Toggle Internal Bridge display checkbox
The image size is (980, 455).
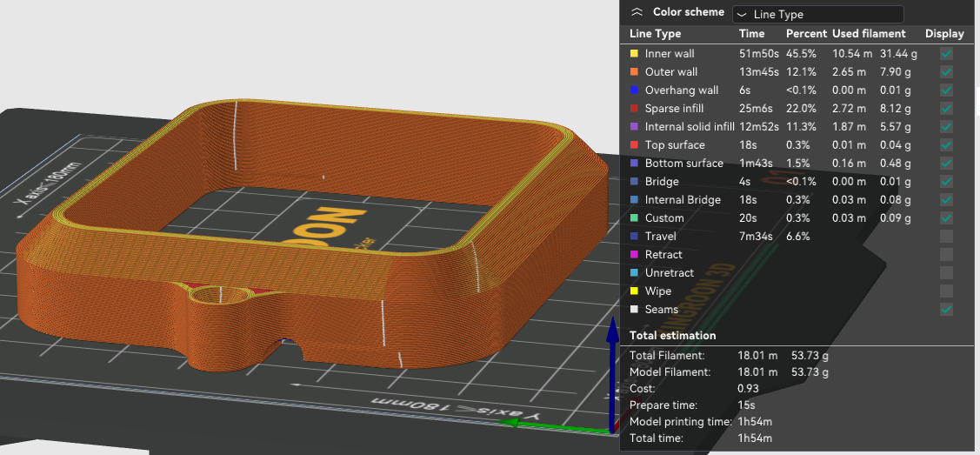point(946,200)
